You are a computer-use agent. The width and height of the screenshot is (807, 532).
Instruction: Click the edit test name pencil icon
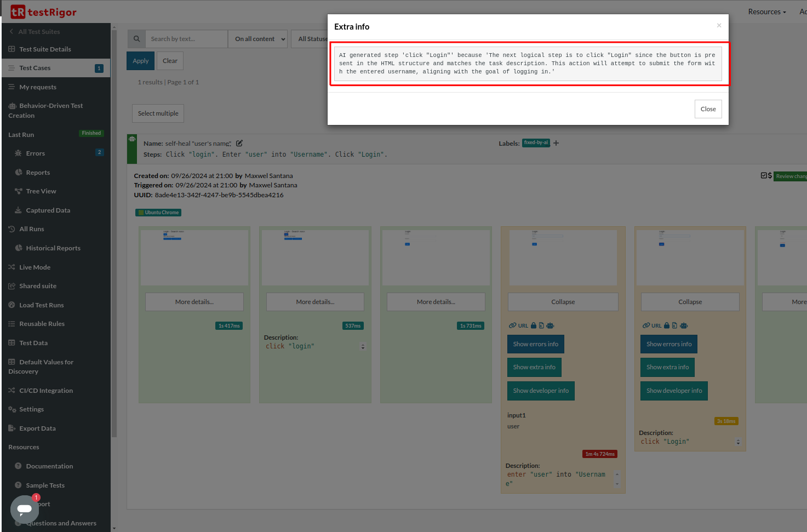[x=239, y=144]
